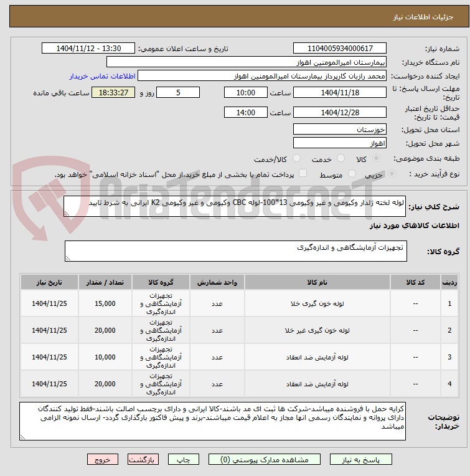Toggle the اسناد خزانه اسلامی payment checkbox

303,173
